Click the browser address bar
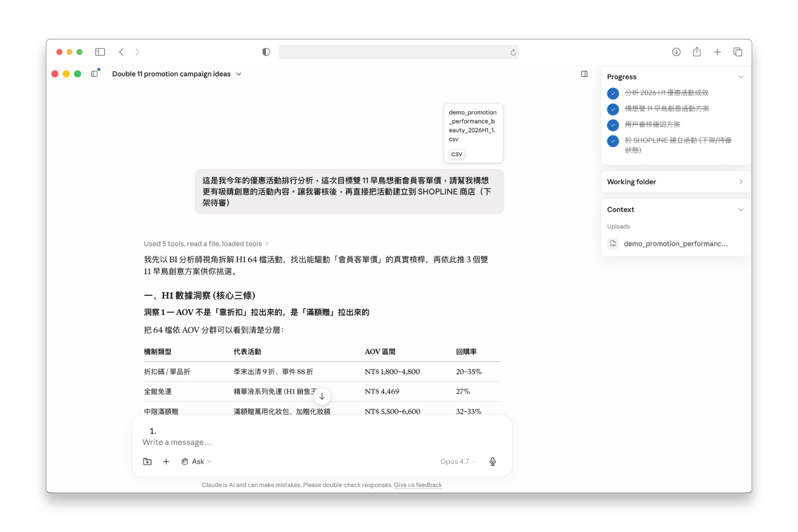 click(399, 52)
